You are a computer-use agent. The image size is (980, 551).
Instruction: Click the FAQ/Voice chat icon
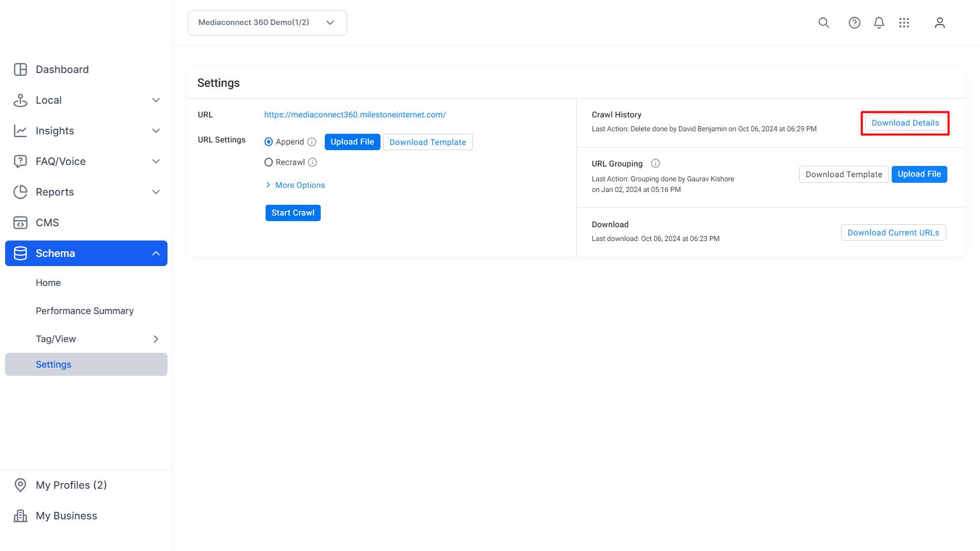tap(20, 161)
